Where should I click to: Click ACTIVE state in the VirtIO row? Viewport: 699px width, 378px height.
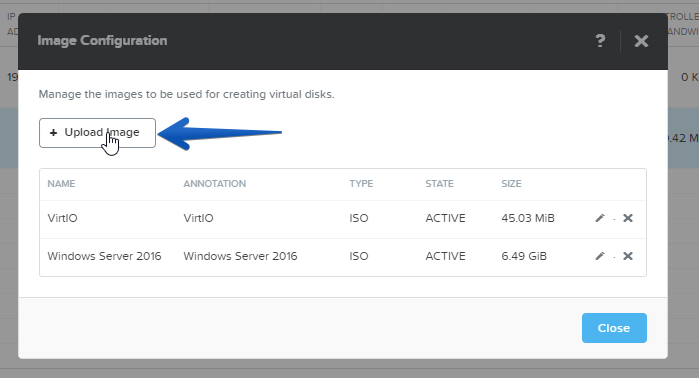[x=445, y=218]
